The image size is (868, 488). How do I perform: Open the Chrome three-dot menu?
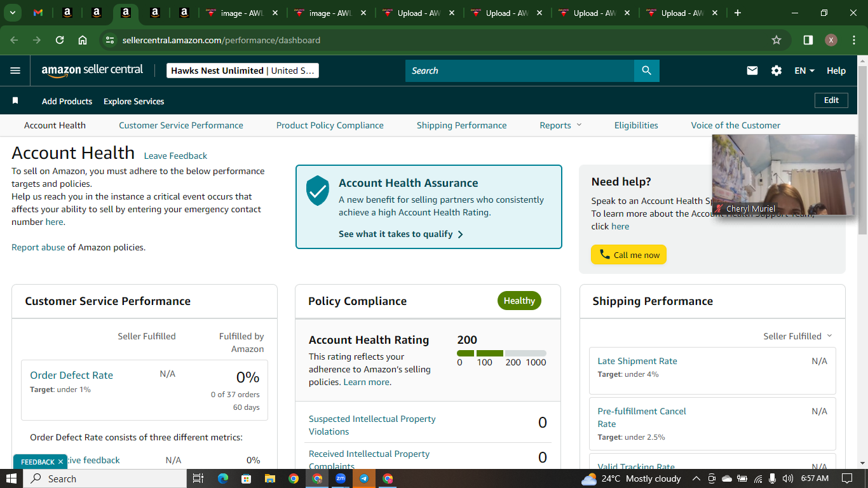tap(853, 40)
